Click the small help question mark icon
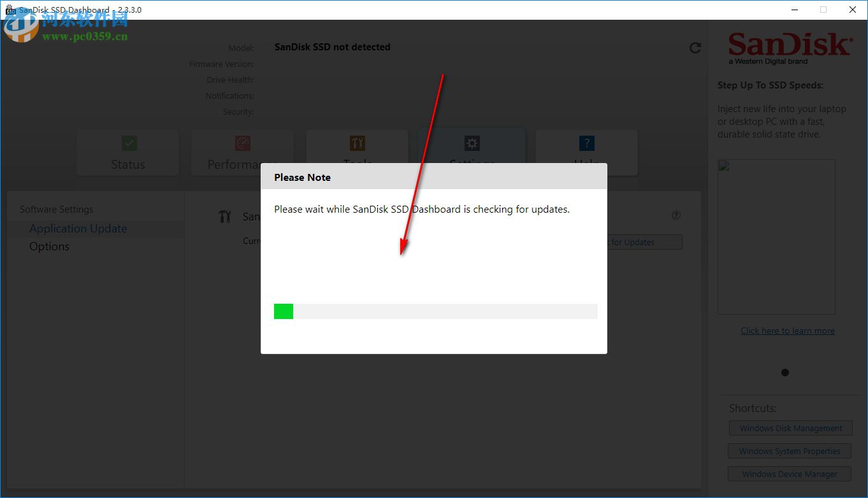Viewport: 868px width, 498px height. coord(676,215)
